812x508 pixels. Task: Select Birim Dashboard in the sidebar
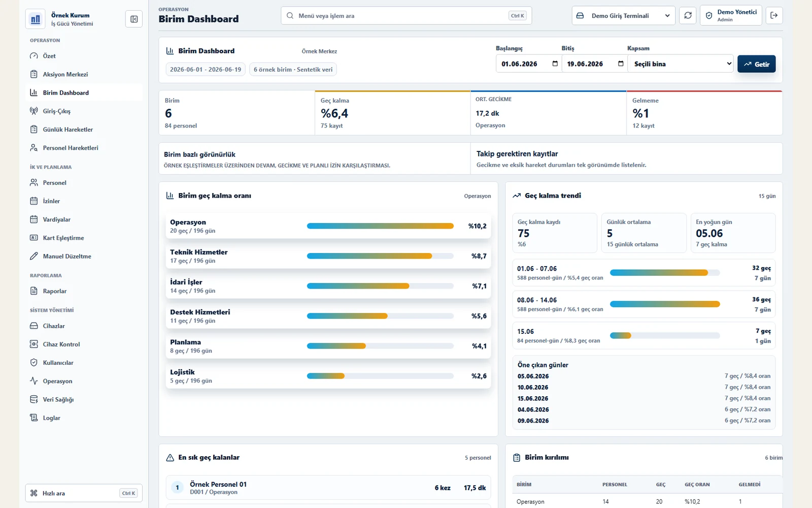84,92
